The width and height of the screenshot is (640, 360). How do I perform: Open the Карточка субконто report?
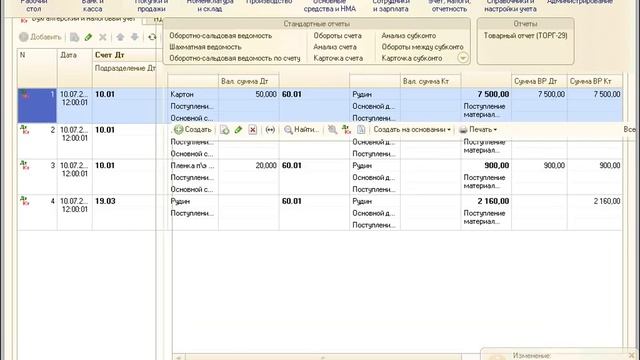412,58
